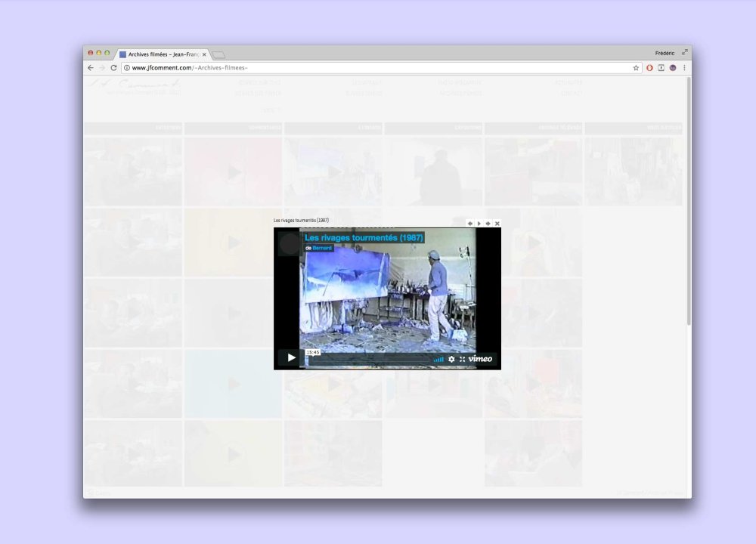This screenshot has width=756, height=544.
Task: Close the 'Archives filmées' tab
Action: (204, 54)
